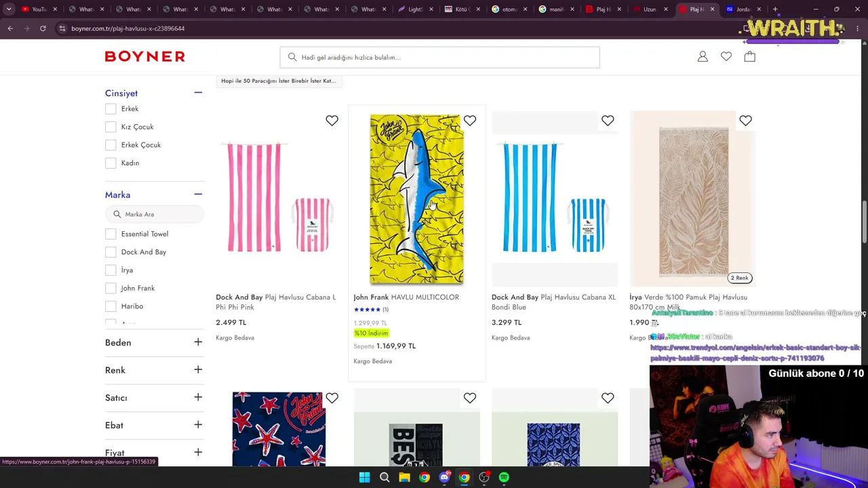Enable the Essential Towel brand filter
This screenshot has width=868, height=488.
[x=111, y=234]
